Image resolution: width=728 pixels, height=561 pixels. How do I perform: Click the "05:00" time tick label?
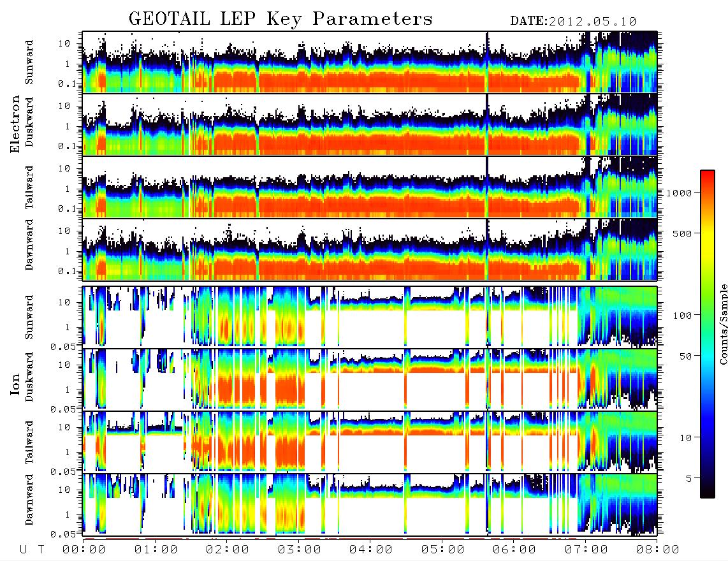pyautogui.click(x=443, y=550)
